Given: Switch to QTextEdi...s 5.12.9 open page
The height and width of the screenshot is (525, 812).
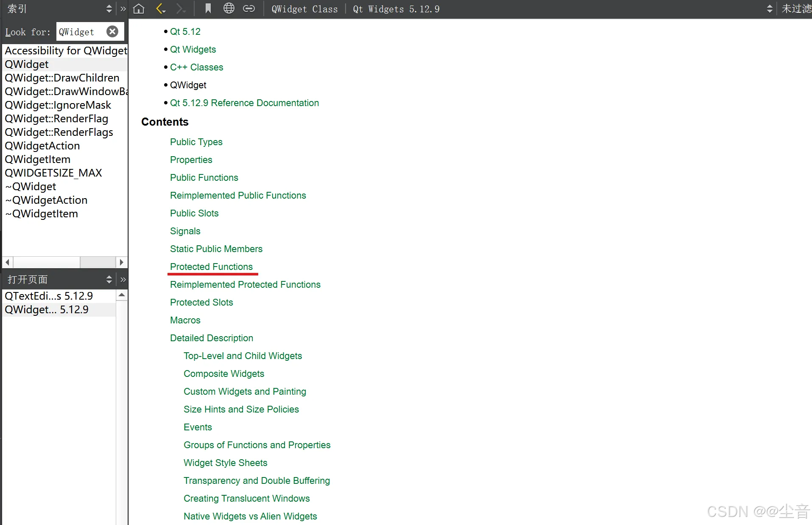Looking at the screenshot, I should click(x=59, y=296).
